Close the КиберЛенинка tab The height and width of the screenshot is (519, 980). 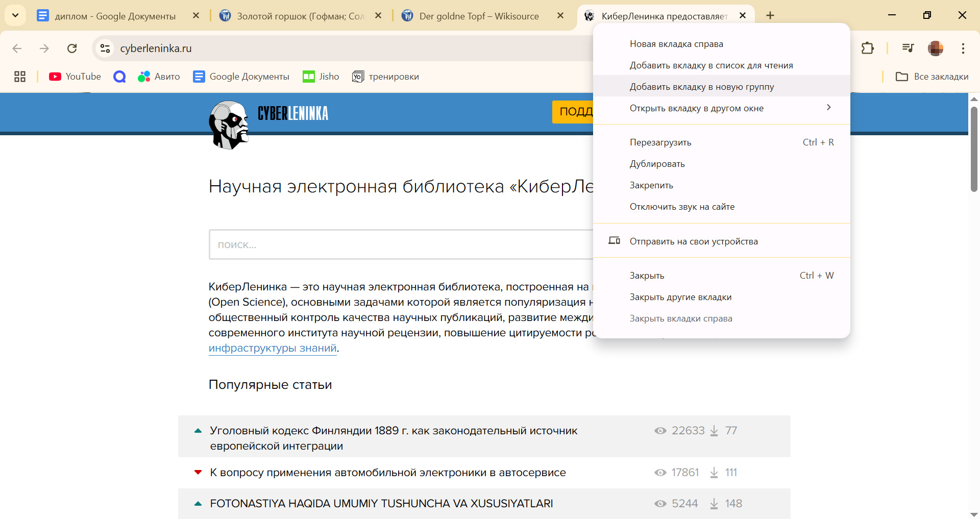[x=743, y=16]
